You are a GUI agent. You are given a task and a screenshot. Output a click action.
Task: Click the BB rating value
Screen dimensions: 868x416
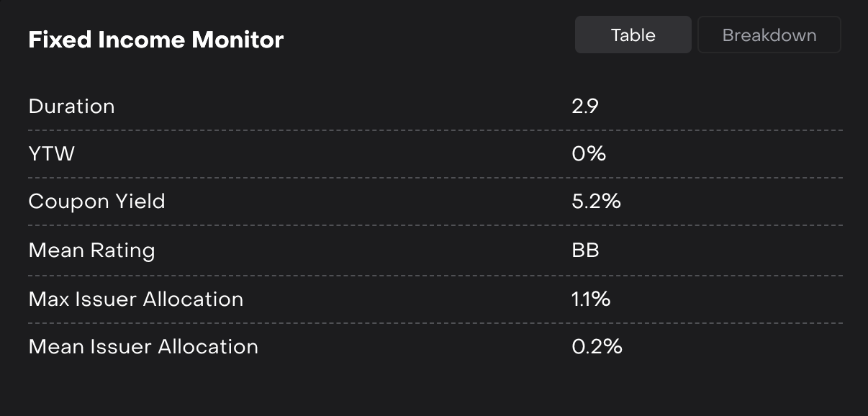coord(585,250)
